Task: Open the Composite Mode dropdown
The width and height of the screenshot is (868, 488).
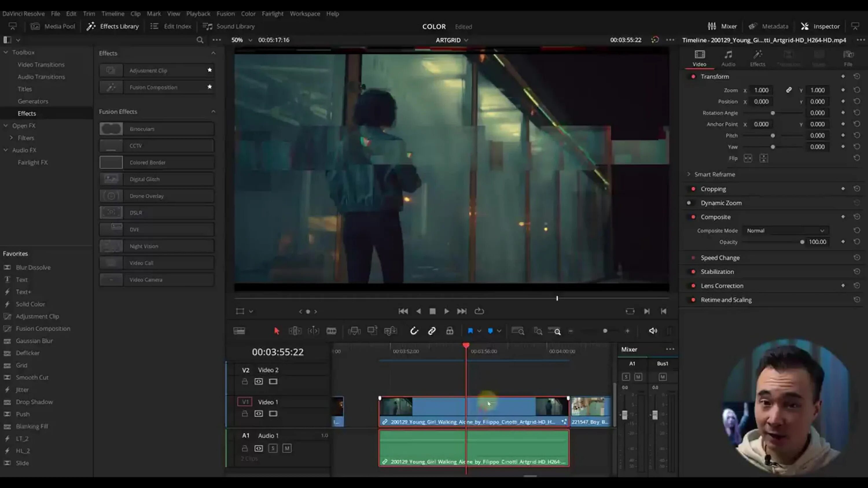Action: pyautogui.click(x=785, y=231)
